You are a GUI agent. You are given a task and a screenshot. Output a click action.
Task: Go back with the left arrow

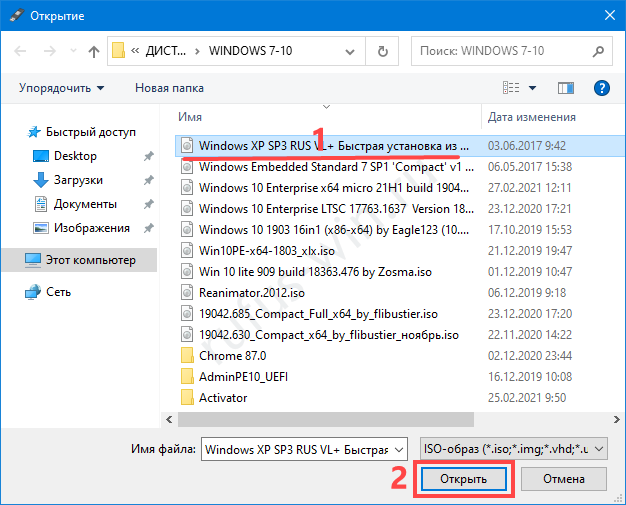[20, 51]
